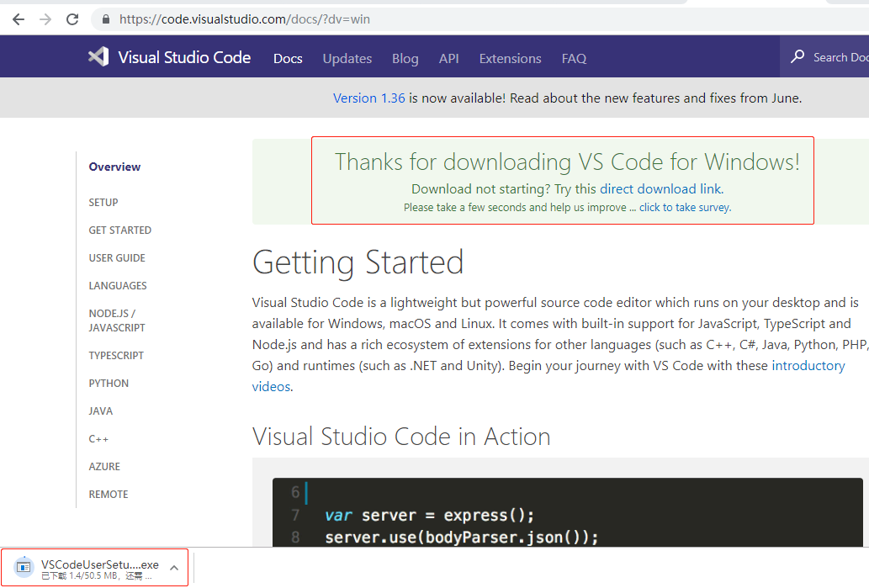The width and height of the screenshot is (869, 588).
Task: Click the VSCodeUserSetup exe file icon
Action: point(24,567)
